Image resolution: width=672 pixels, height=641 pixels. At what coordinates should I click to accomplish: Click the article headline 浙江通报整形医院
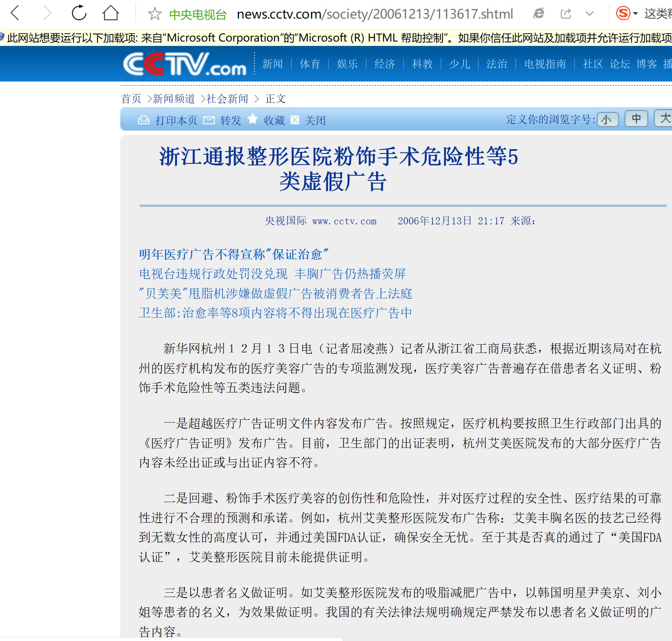tap(338, 169)
